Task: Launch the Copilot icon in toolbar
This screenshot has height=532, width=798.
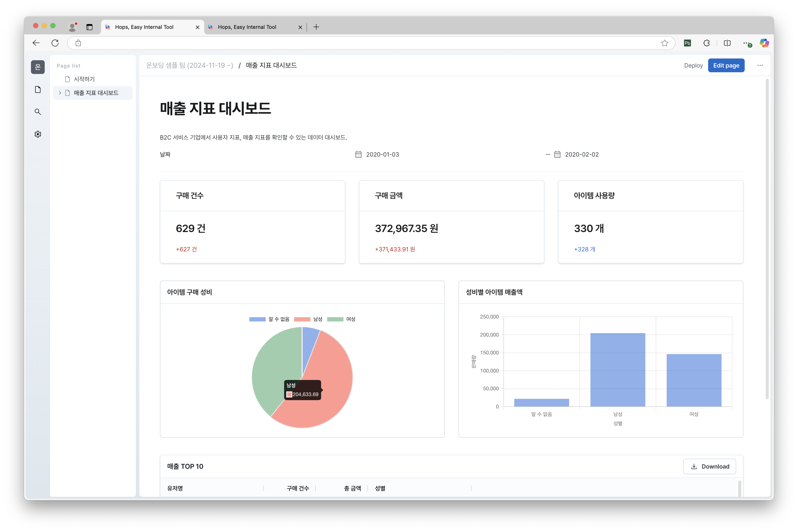Action: click(764, 43)
